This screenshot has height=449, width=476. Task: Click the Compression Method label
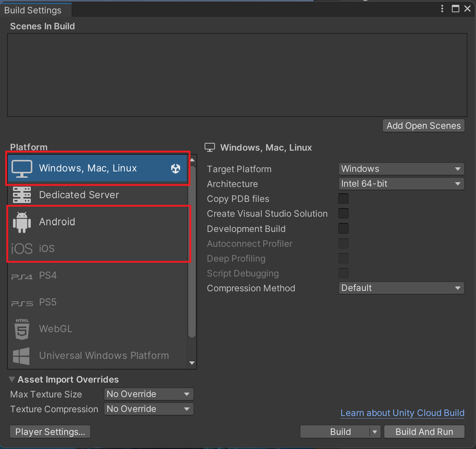click(x=251, y=288)
